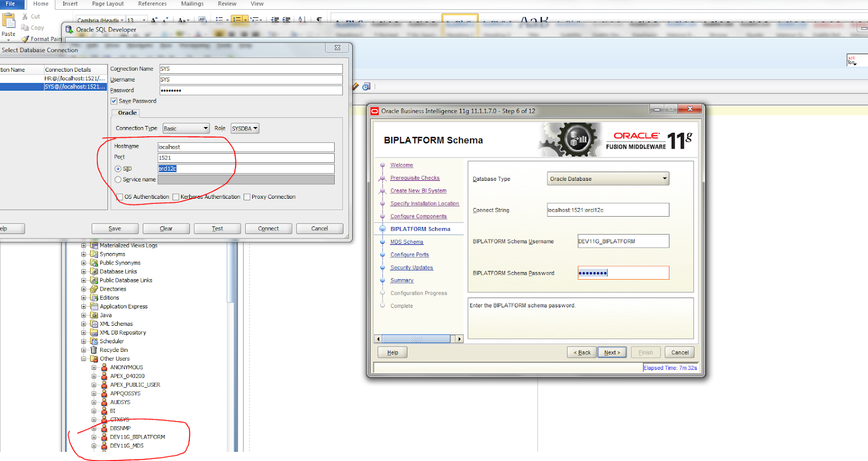Open the File tab in Word

(11, 4)
